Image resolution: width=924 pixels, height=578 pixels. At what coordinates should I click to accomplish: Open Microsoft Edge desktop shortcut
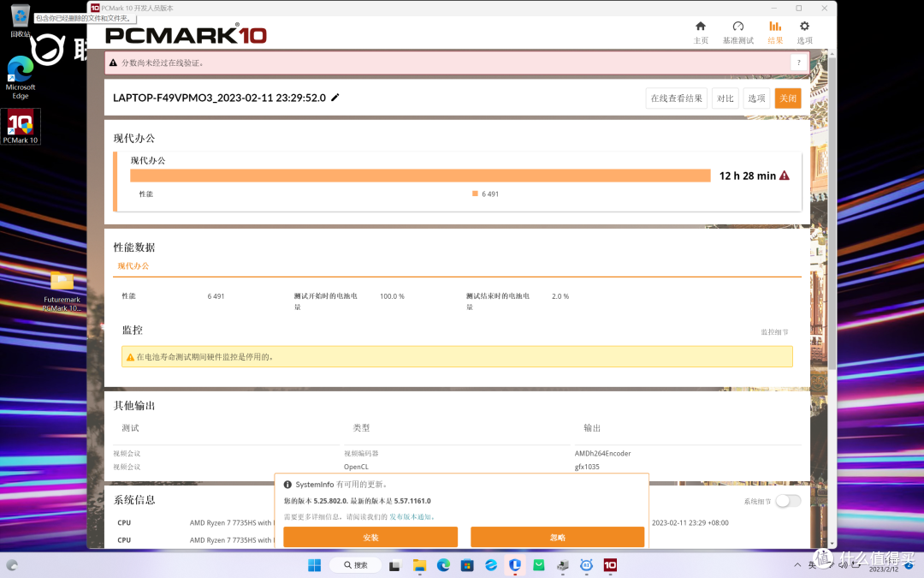(21, 78)
